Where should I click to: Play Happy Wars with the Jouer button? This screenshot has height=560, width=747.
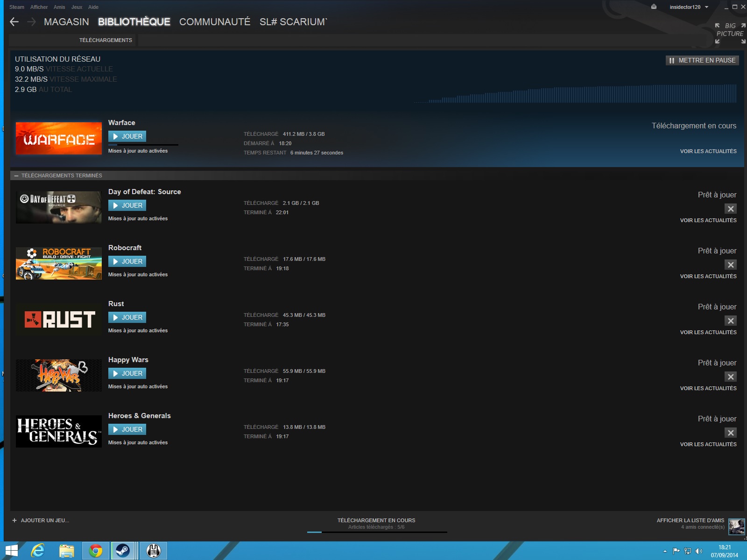(x=127, y=373)
